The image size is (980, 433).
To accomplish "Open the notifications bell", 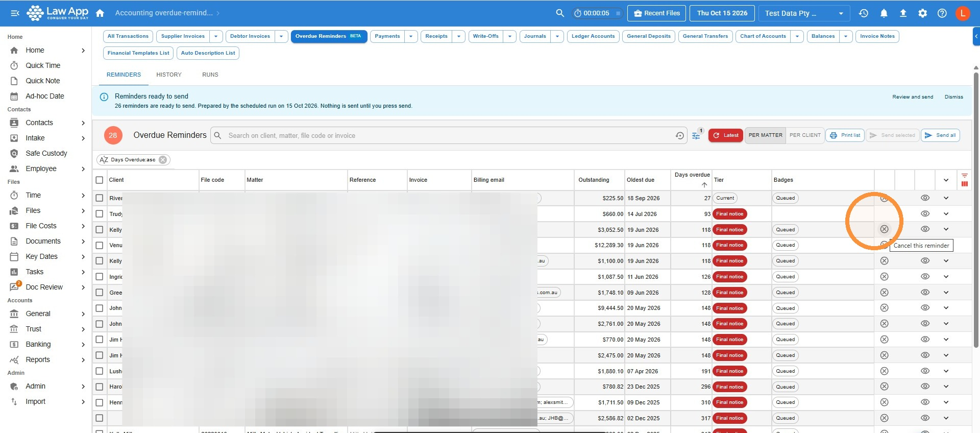I will coord(884,13).
